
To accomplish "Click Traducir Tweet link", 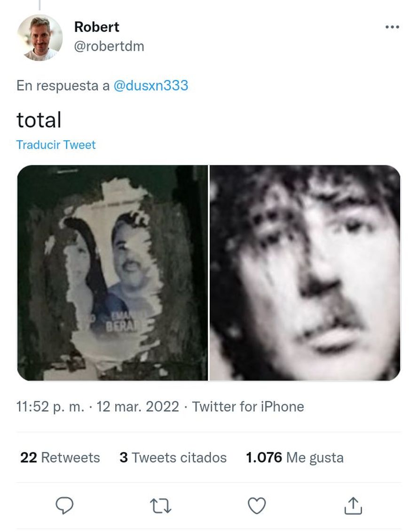I will (x=56, y=145).
